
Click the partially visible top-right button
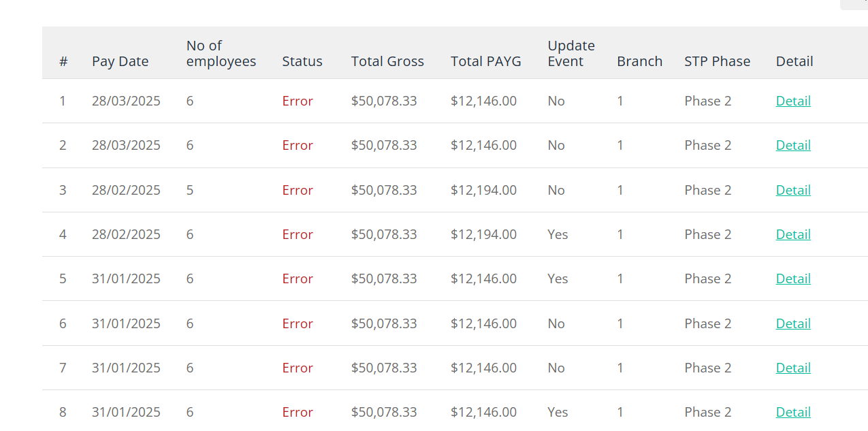point(854,4)
